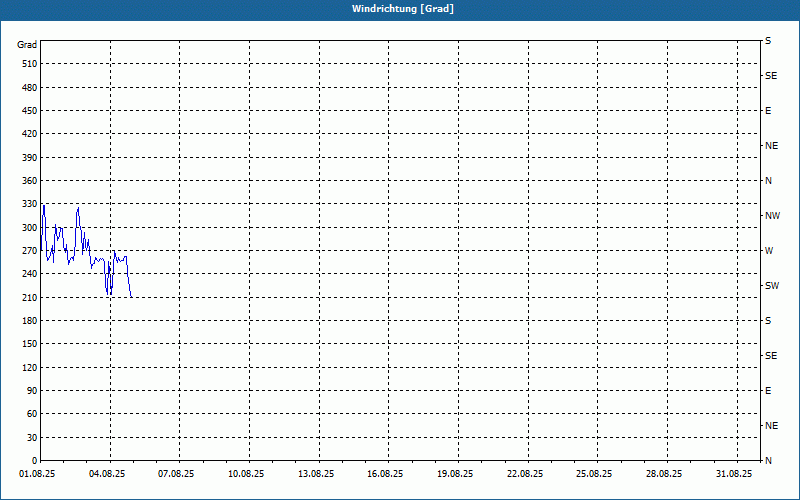Select the 330 y-axis value

point(30,204)
